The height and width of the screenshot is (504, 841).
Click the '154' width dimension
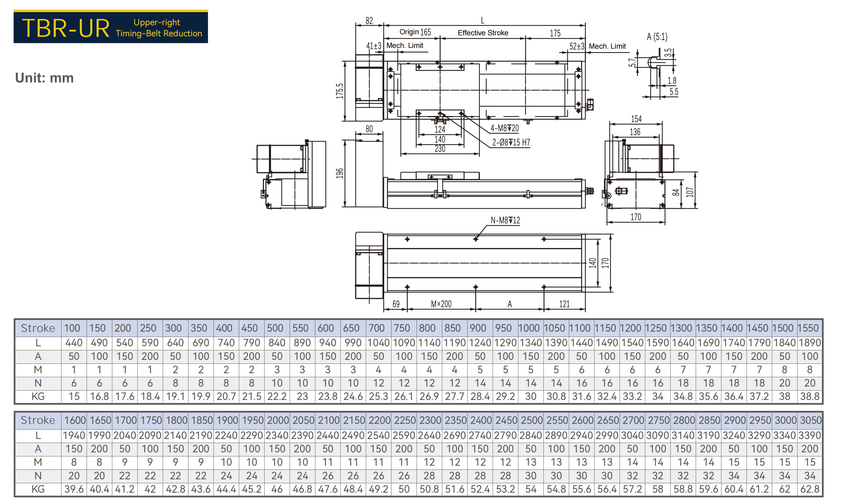(636, 119)
